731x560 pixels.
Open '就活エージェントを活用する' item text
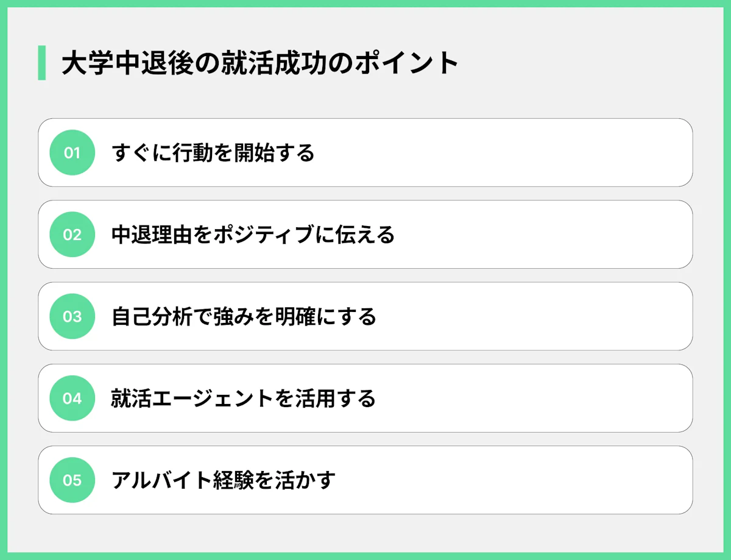point(243,399)
